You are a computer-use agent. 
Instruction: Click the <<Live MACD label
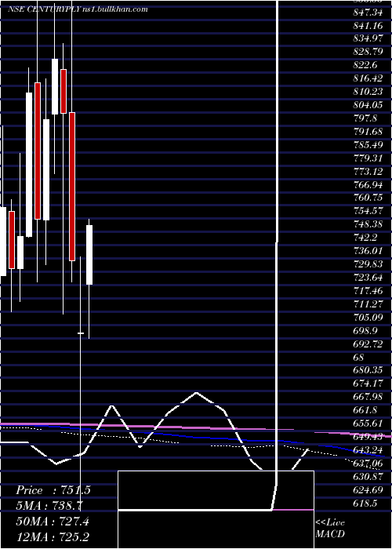330,528
